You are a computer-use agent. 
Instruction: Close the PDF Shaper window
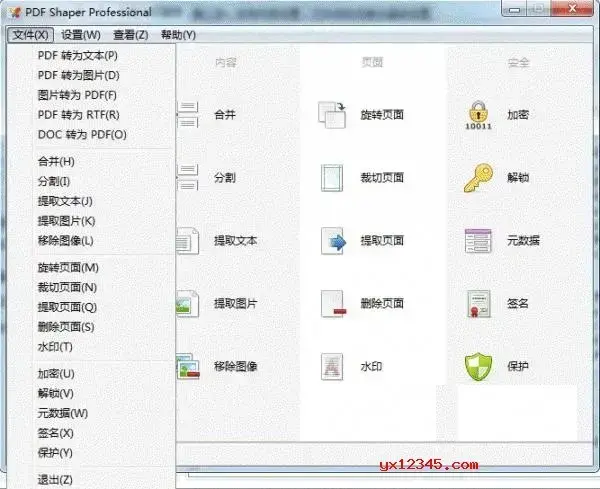coord(572,8)
